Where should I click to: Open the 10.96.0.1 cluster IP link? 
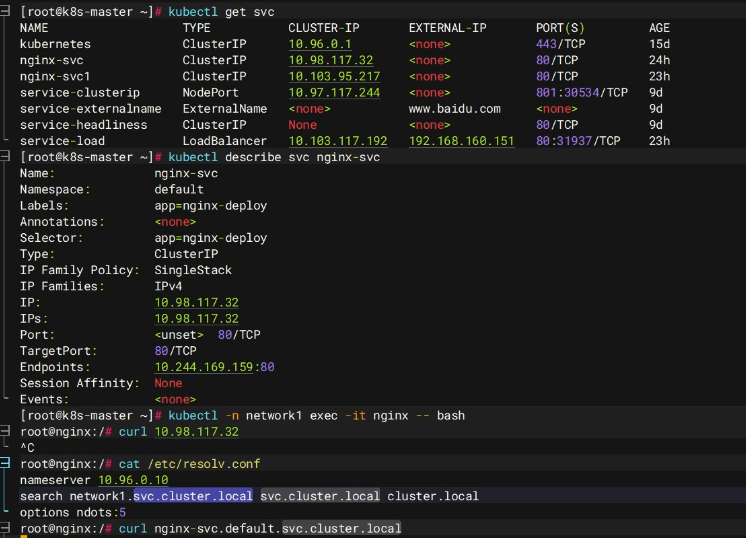(x=320, y=44)
